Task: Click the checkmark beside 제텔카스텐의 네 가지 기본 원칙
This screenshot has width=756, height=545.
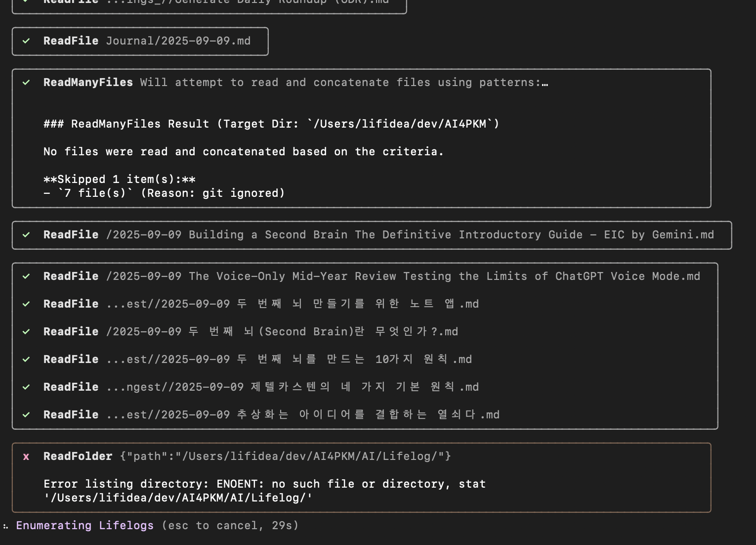Action: pyautogui.click(x=27, y=387)
